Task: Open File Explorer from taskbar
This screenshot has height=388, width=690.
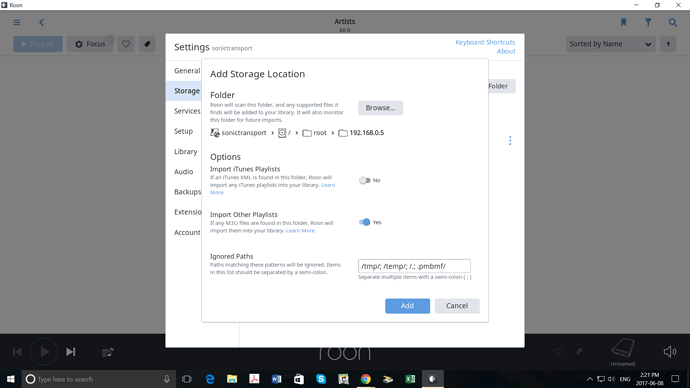Action: [232, 379]
